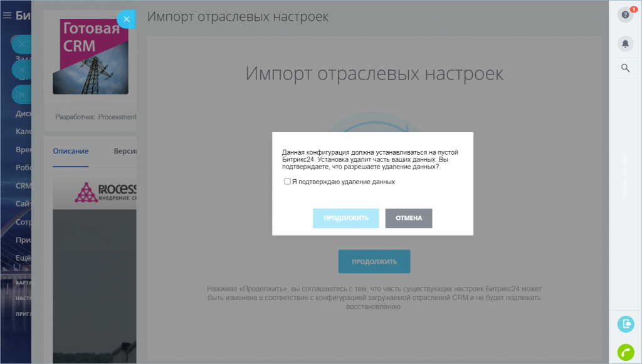
Task: Open the help question mark icon
Action: 625,15
